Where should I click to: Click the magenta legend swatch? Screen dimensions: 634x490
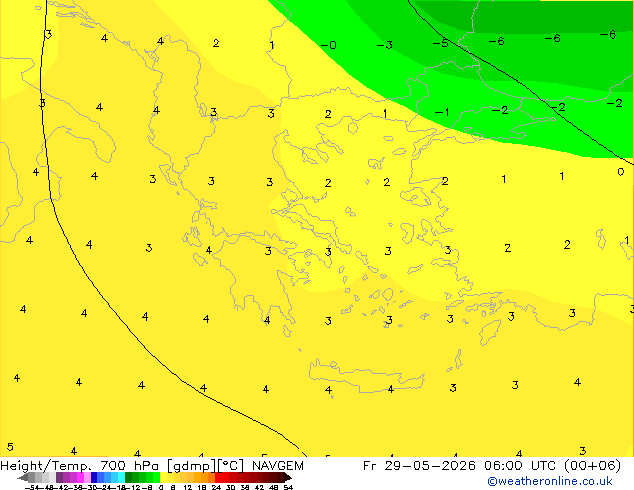[80, 477]
